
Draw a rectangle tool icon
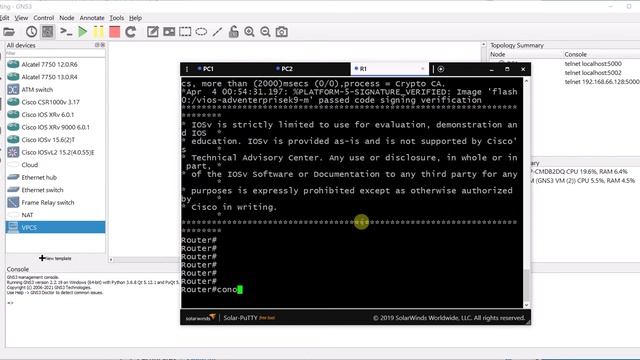click(x=185, y=32)
